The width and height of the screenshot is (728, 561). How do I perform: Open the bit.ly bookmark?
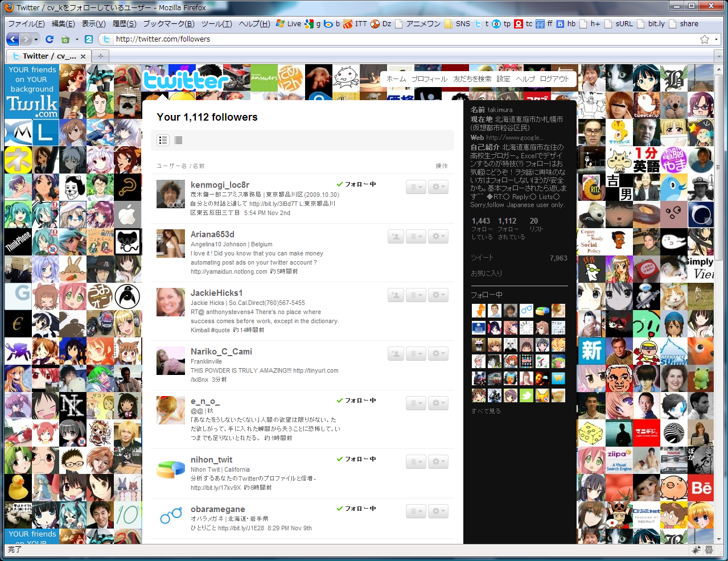(651, 24)
